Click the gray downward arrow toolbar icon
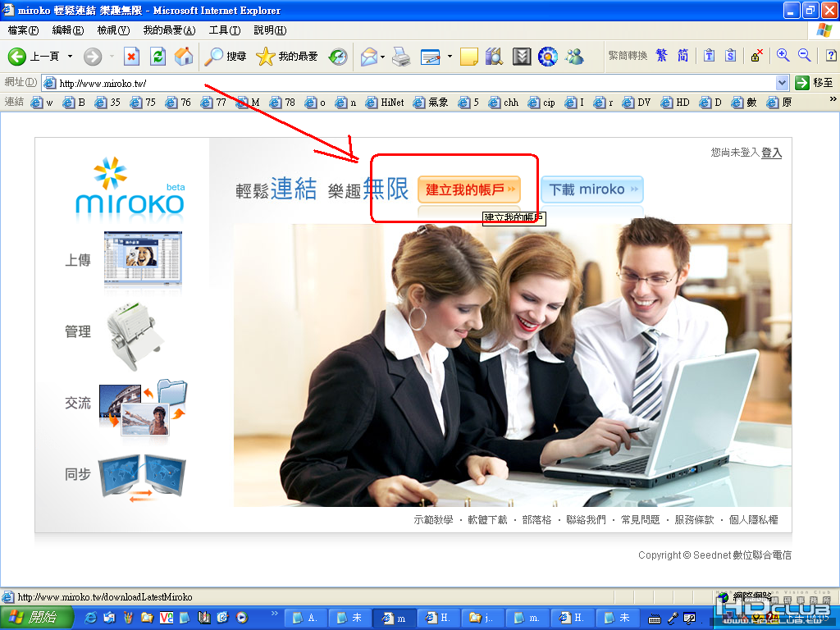The image size is (840, 630). 521,57
